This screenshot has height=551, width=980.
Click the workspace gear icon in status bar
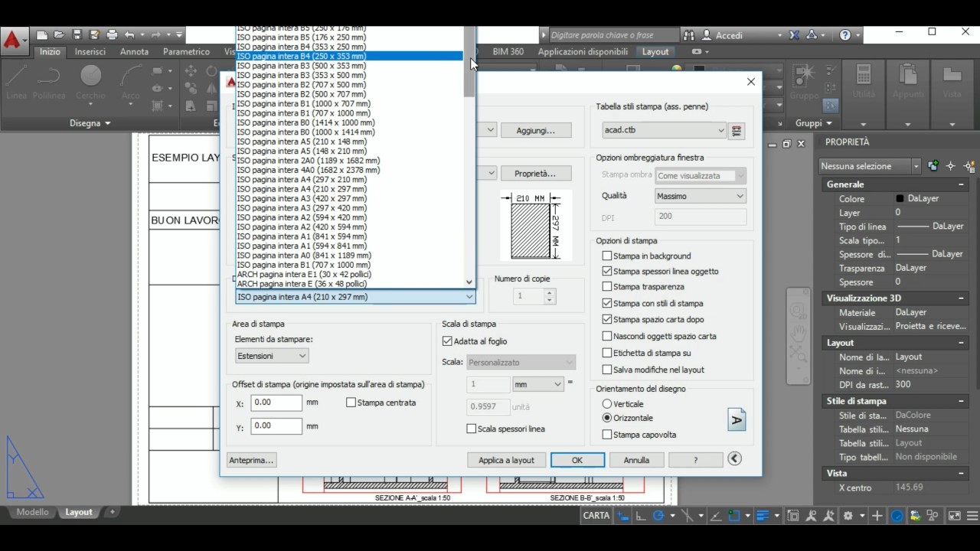tap(848, 516)
